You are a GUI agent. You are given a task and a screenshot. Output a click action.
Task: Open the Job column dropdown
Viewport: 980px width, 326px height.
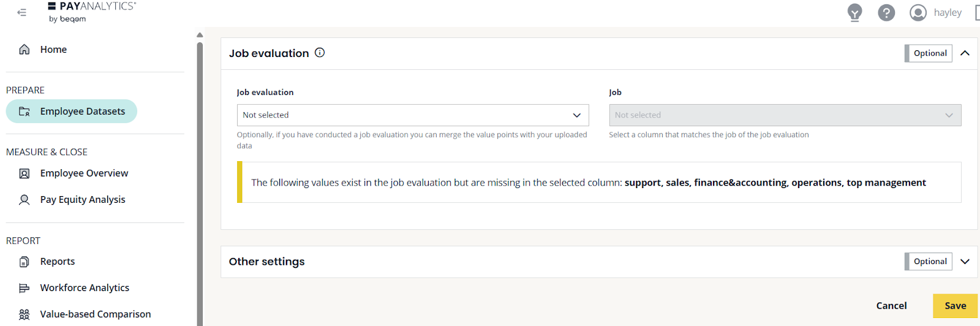(x=785, y=115)
